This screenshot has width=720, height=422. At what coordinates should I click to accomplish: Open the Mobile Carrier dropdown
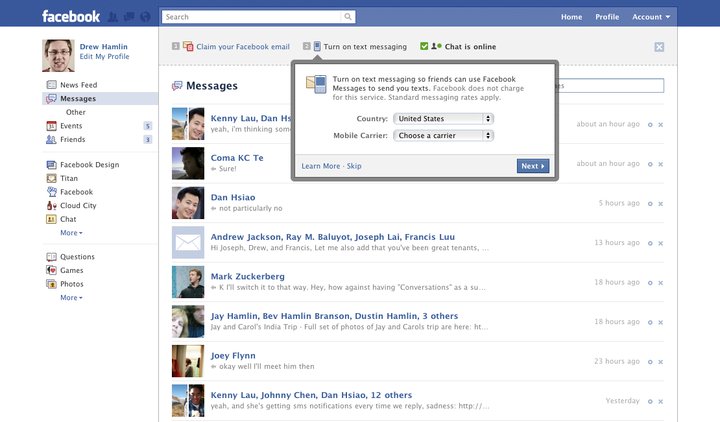point(444,135)
